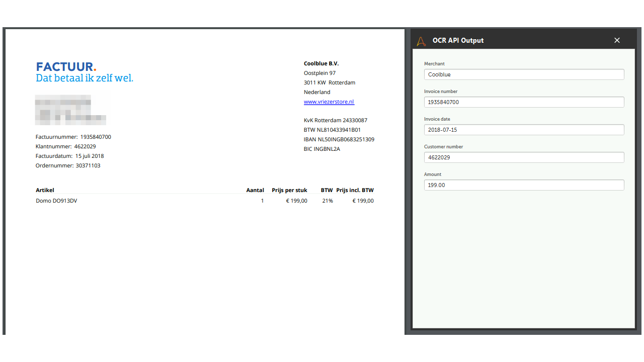The height and width of the screenshot is (362, 644).
Task: Select the slogan Dat betaal ik zelf wel.
Action: point(85,78)
